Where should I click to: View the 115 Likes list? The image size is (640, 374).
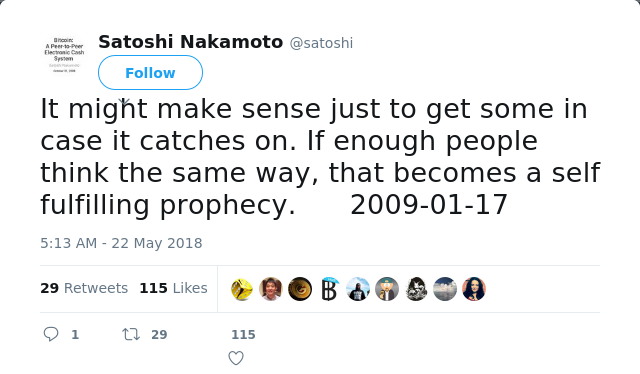coord(173,288)
